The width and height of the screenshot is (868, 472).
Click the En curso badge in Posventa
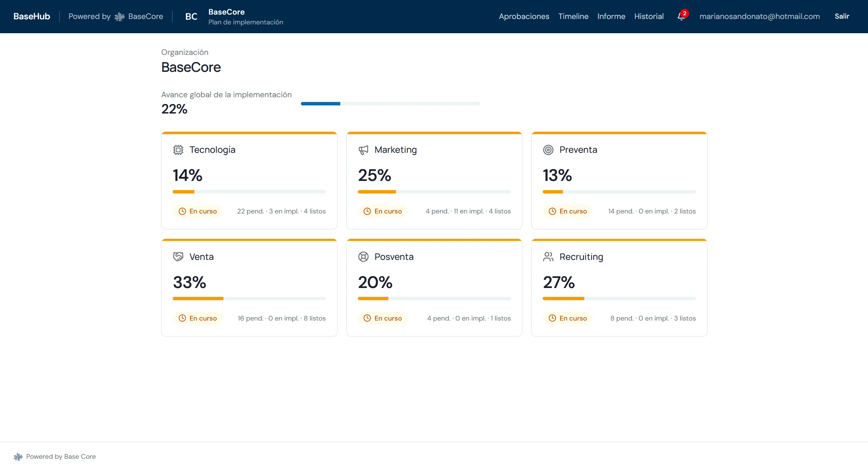[383, 318]
